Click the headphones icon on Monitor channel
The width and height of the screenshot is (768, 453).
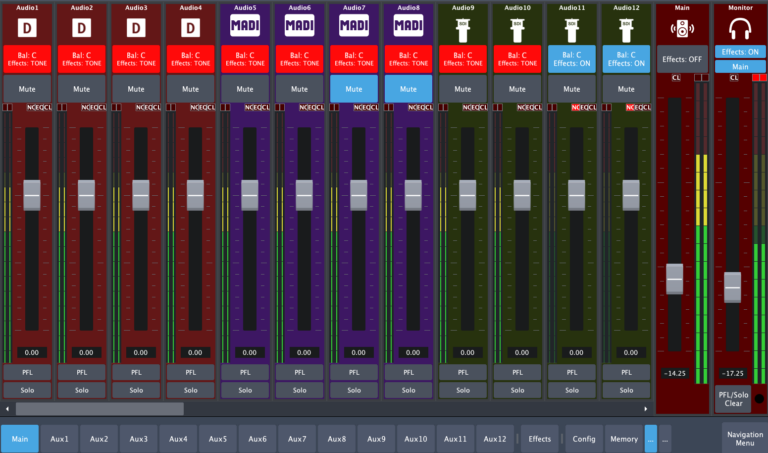(740, 29)
